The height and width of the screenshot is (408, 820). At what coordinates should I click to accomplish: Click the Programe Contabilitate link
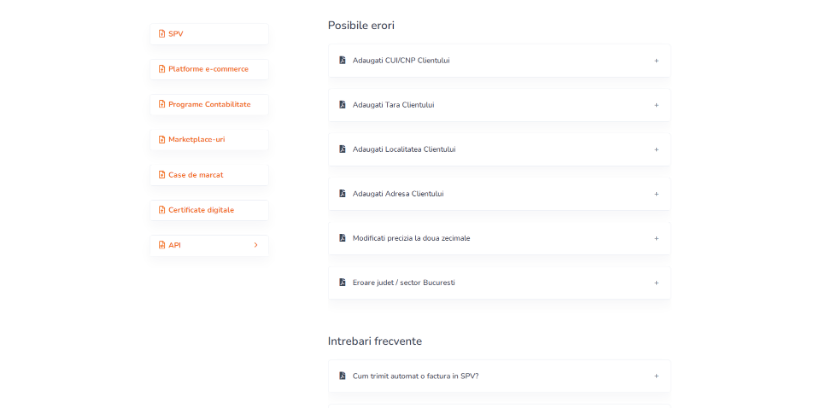coord(209,105)
